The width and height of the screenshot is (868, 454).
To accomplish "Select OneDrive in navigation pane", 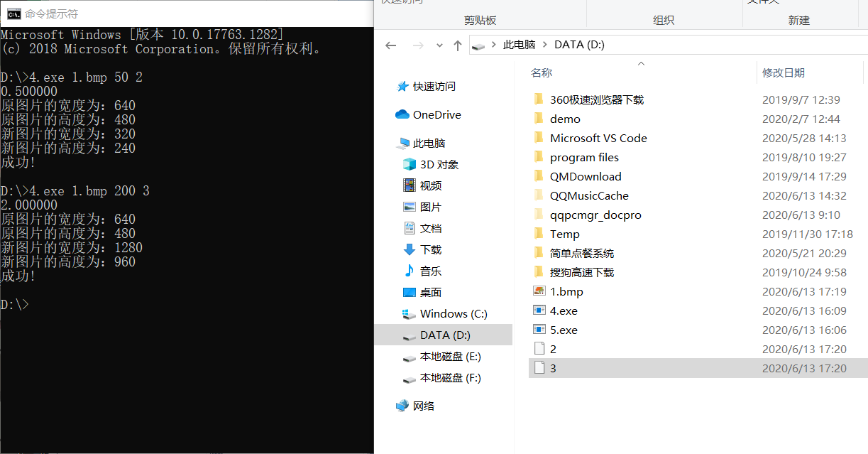I will point(436,114).
